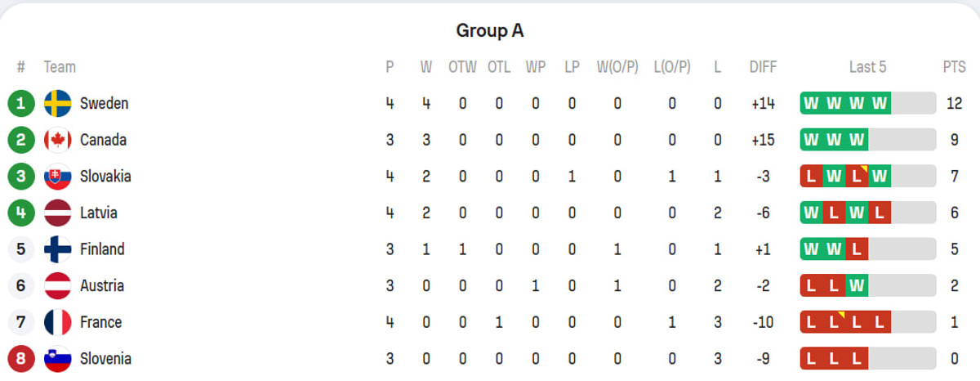Click the Slovakia flag icon
980x381 pixels.
tap(58, 177)
